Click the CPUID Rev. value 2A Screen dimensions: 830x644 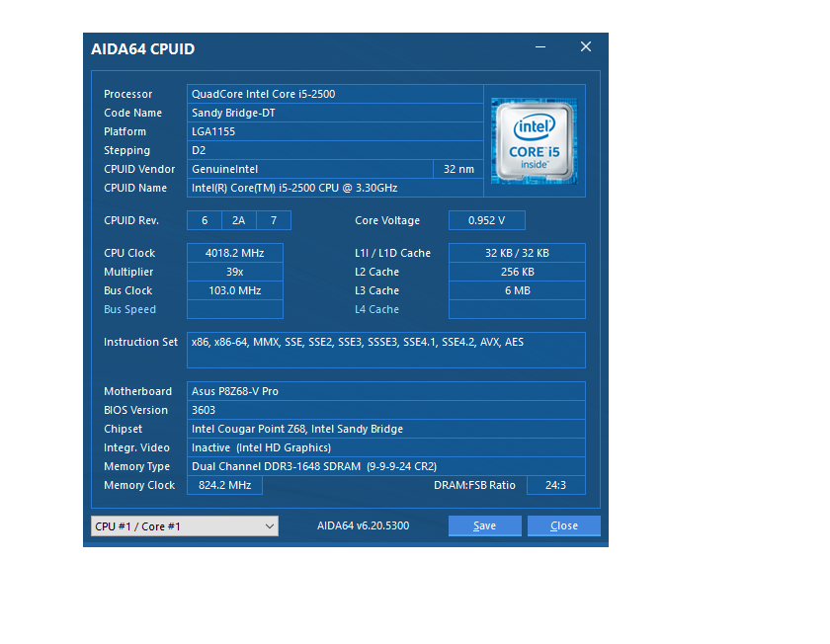pyautogui.click(x=239, y=220)
